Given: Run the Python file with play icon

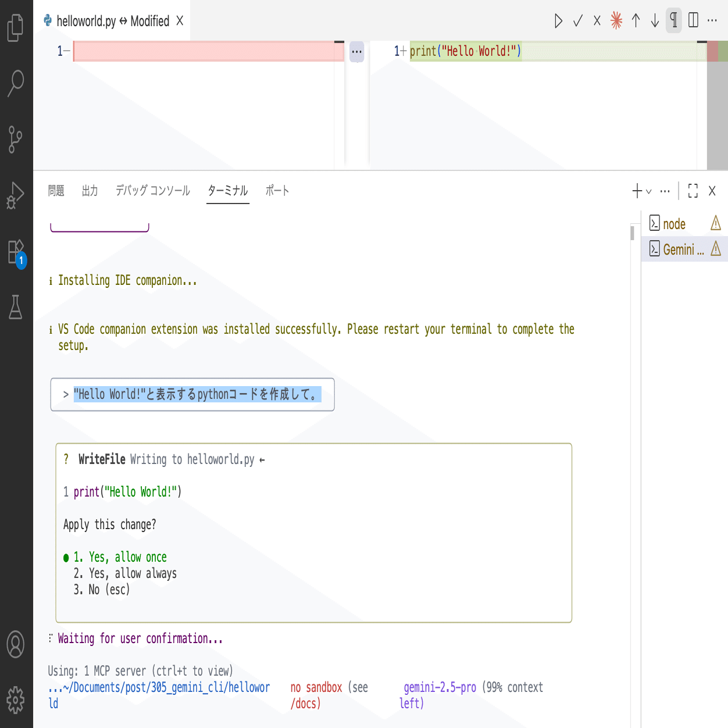Looking at the screenshot, I should pos(558,21).
